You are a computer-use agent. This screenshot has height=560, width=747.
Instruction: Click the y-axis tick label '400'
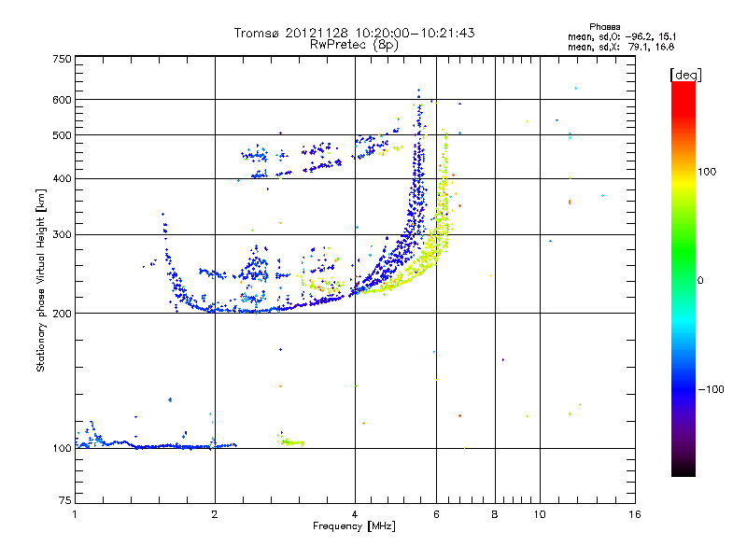click(62, 179)
